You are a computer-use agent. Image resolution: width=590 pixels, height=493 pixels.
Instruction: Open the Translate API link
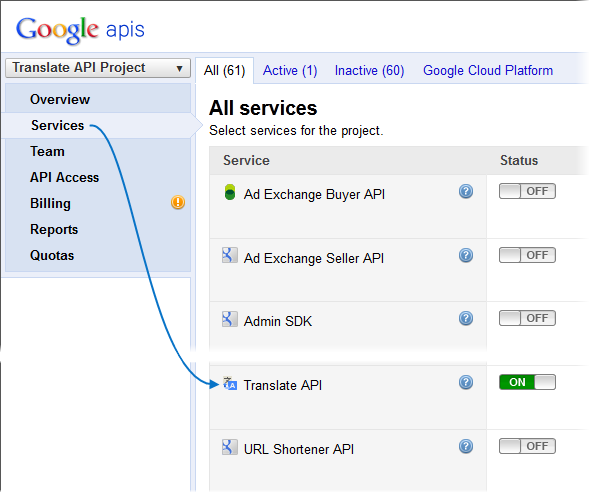283,385
